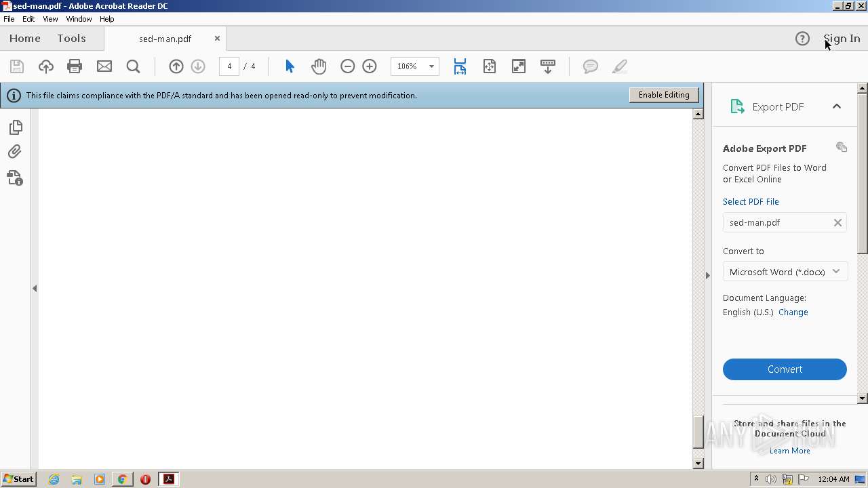
Task: Zoom out with the minus icon
Action: point(347,66)
